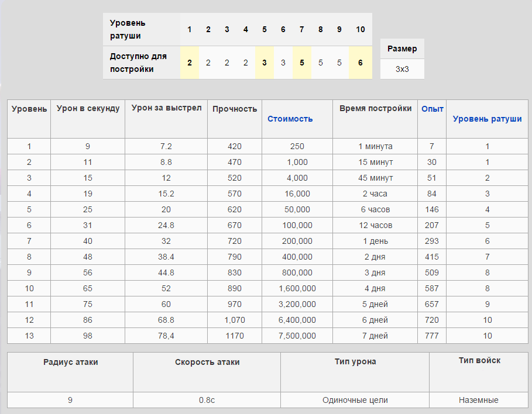Select the 0.8с attack speed value
Image resolution: width=532 pixels, height=414 pixels.
pyautogui.click(x=207, y=400)
